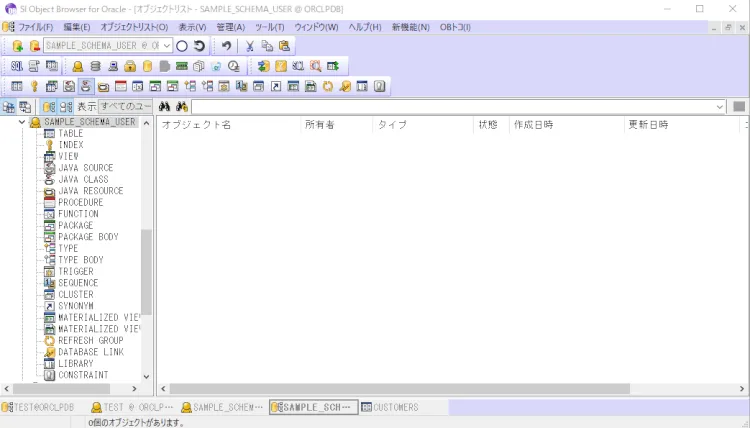750x428 pixels.
Task: Click the SQL script toolbar icon
Action: [17, 66]
